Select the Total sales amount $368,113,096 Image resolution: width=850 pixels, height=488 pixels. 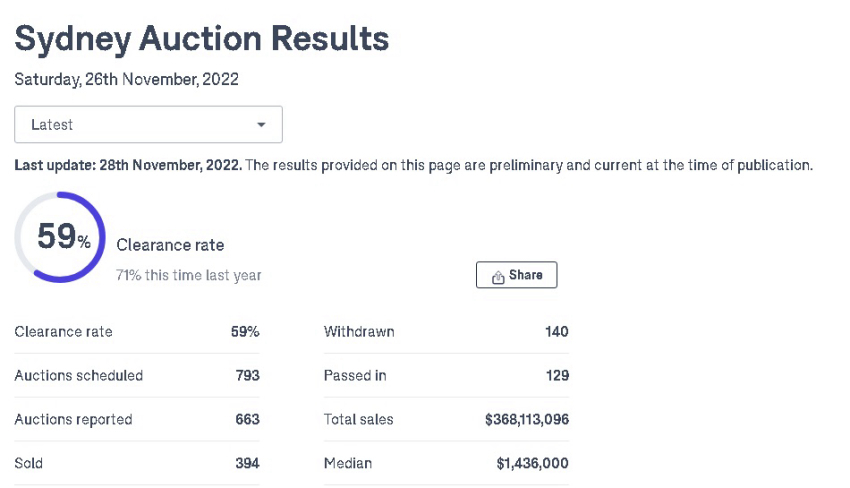point(526,420)
